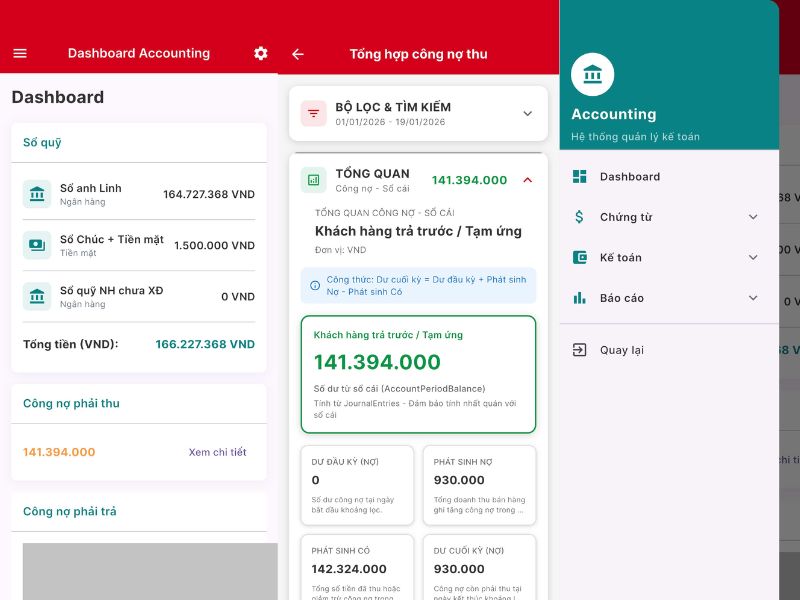
Task: Tap the back arrow beside Tổng hợp công nợ thu
Action: (297, 55)
